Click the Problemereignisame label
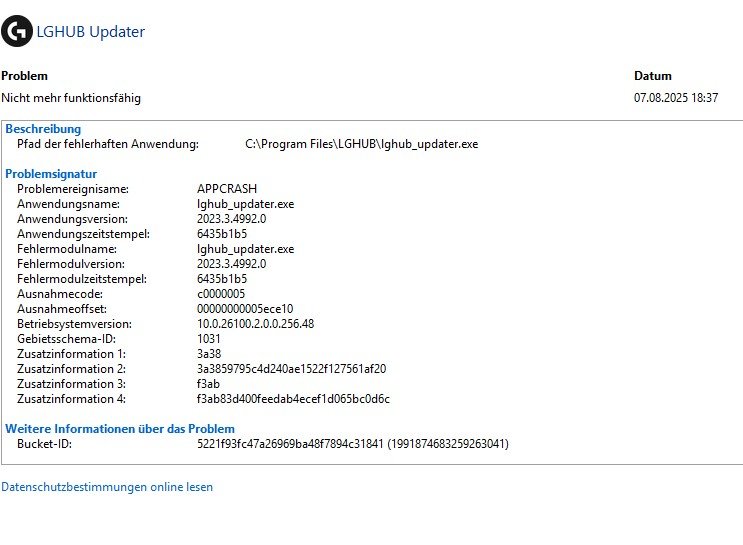The width and height of the screenshot is (743, 545). (73, 189)
